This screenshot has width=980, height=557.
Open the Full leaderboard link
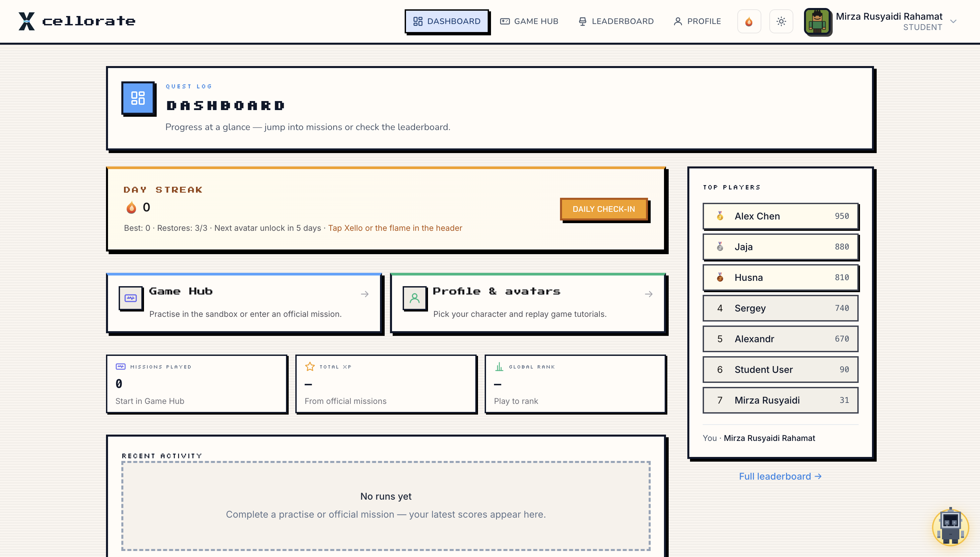(780, 476)
